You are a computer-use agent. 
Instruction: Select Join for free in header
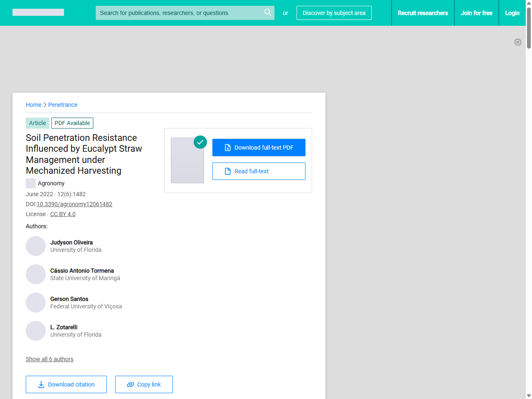click(x=476, y=13)
